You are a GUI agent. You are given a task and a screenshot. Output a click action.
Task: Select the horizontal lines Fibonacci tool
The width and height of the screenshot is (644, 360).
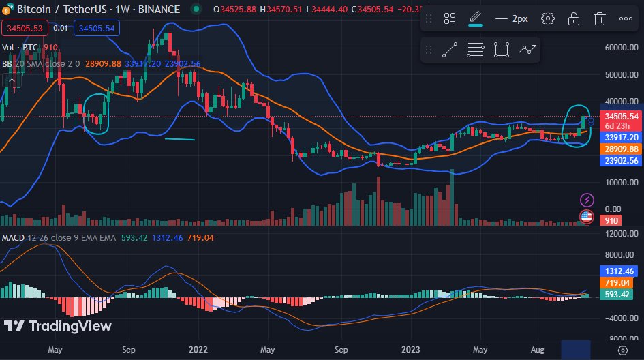[x=475, y=50]
